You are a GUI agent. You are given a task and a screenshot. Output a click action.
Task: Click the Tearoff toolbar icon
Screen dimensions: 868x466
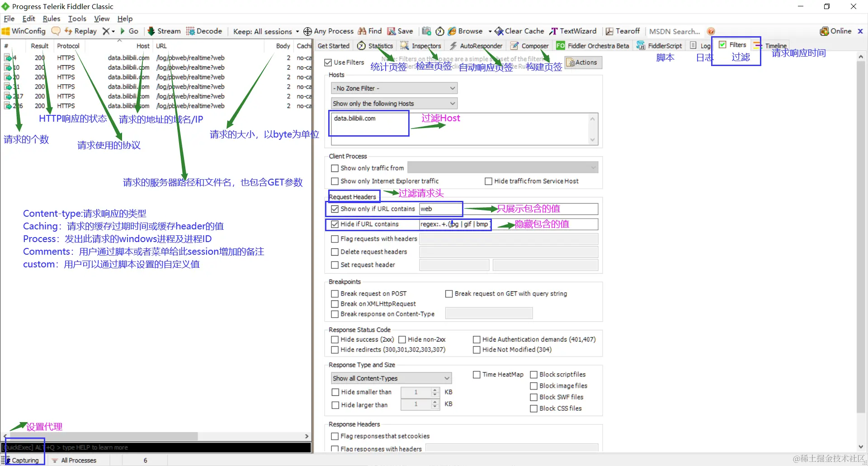pyautogui.click(x=609, y=31)
